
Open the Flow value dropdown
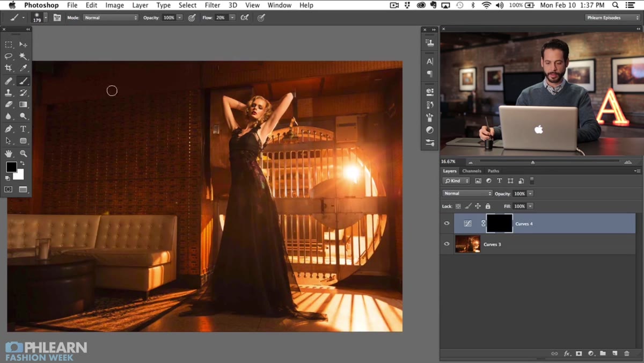pos(232,18)
